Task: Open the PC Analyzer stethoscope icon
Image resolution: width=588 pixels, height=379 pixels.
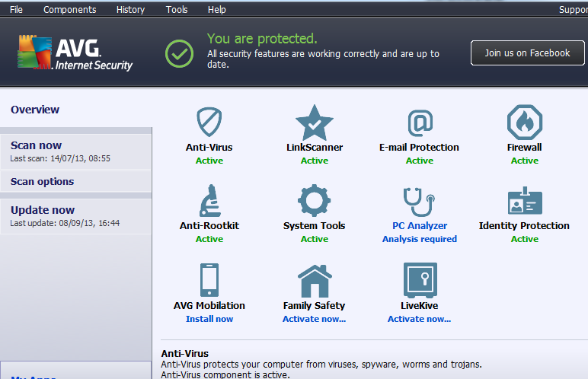Action: click(x=419, y=202)
